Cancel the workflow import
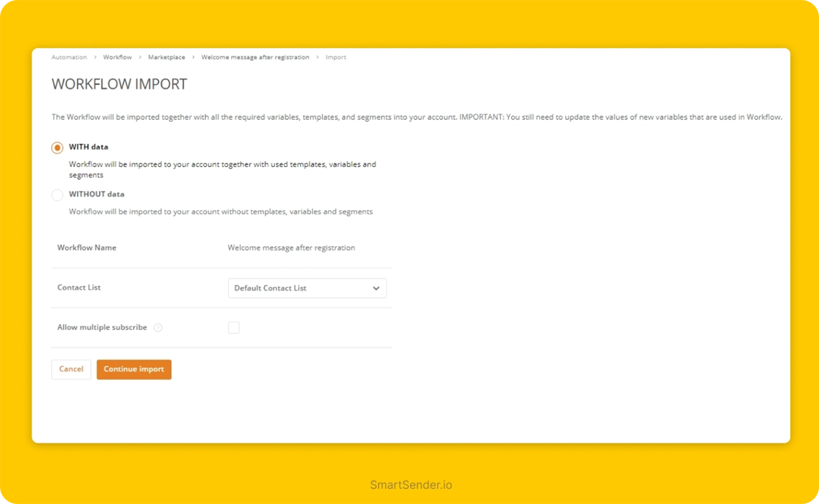Screen dimensions: 819x504 (71, 370)
